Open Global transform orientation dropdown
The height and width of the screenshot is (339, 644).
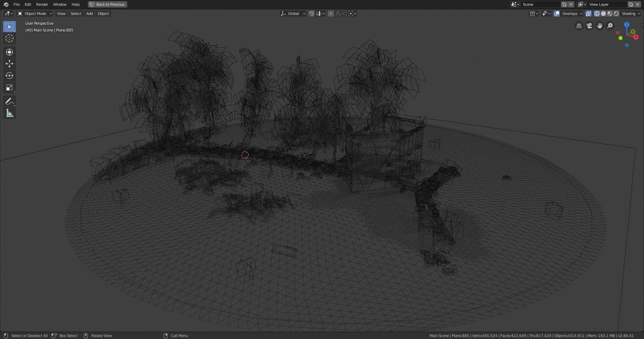coord(293,14)
